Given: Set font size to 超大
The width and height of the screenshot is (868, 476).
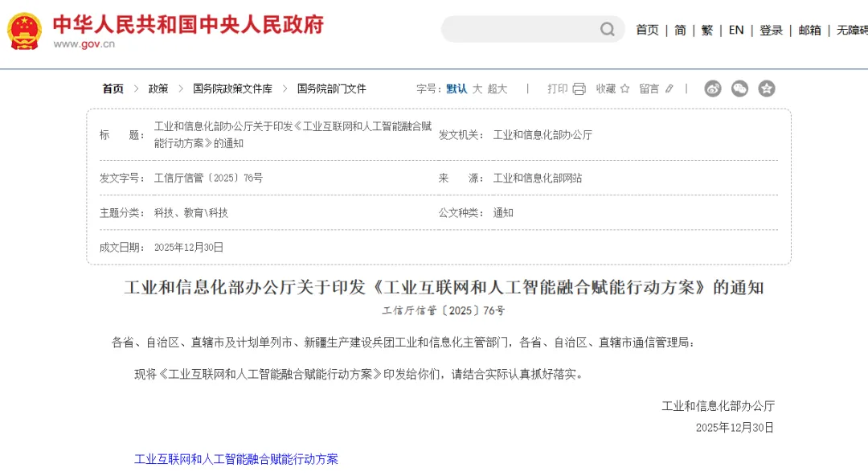Looking at the screenshot, I should pyautogui.click(x=497, y=88).
